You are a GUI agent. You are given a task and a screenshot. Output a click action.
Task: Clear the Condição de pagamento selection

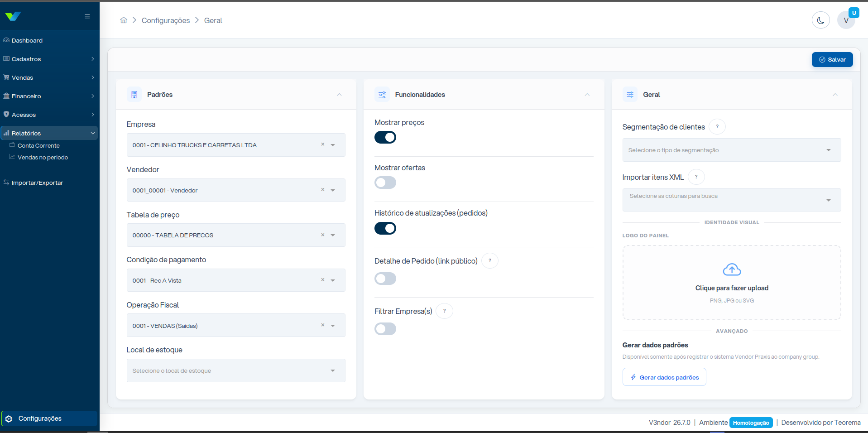coord(323,280)
